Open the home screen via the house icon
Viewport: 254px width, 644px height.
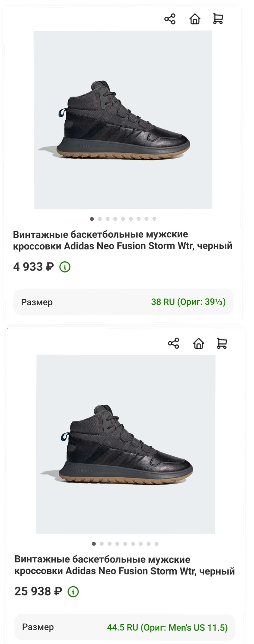coord(195,19)
